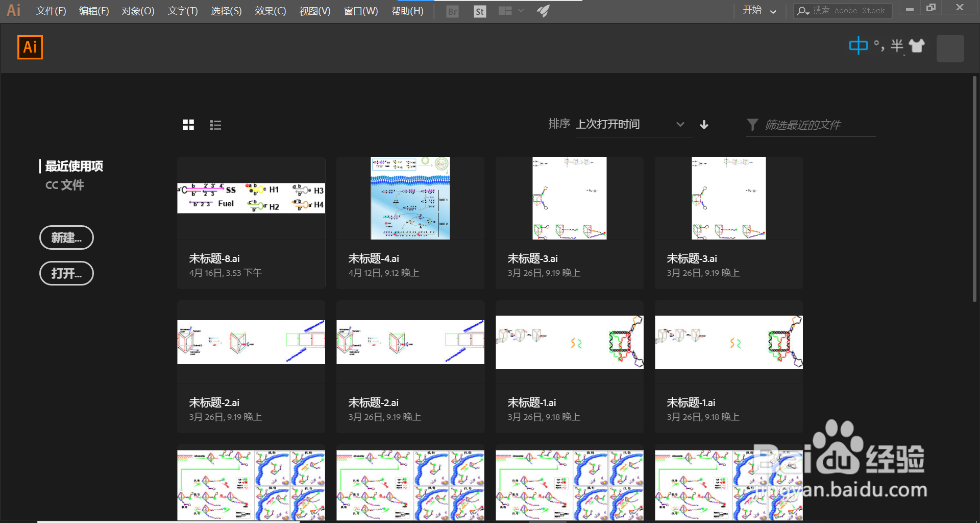This screenshot has width=980, height=523.
Task: Click the date 4月 12日, 9:12 晚上
Action: pyautogui.click(x=384, y=273)
